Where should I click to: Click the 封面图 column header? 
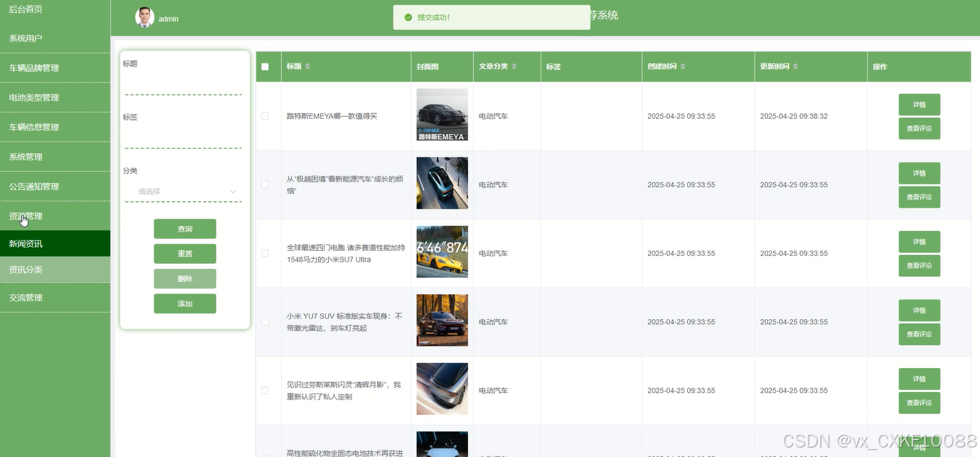[427, 66]
